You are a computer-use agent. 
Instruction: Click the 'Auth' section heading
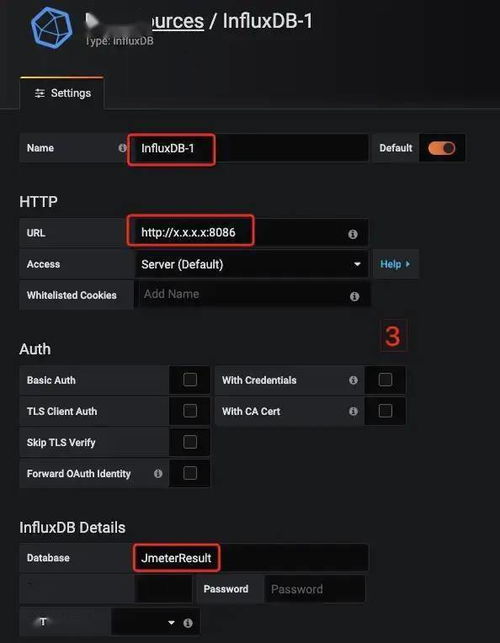point(35,349)
